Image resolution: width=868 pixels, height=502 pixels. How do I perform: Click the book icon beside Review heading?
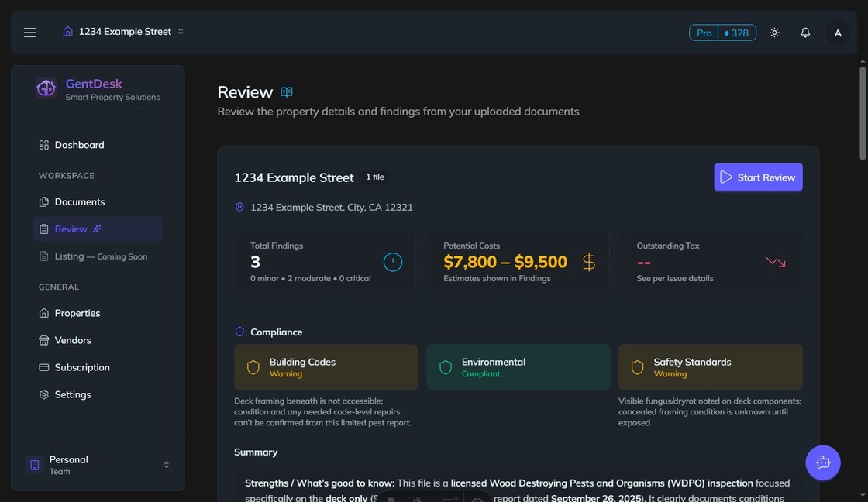pyautogui.click(x=287, y=92)
